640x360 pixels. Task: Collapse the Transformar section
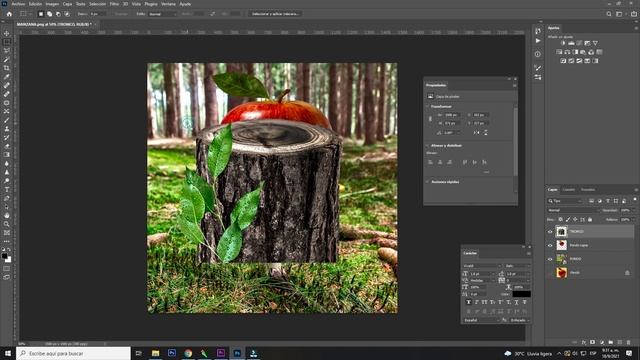click(427, 107)
